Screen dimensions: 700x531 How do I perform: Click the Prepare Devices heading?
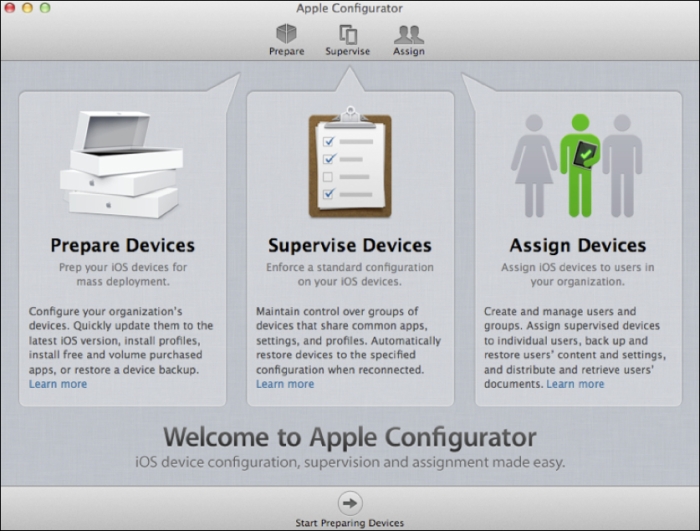(x=122, y=245)
